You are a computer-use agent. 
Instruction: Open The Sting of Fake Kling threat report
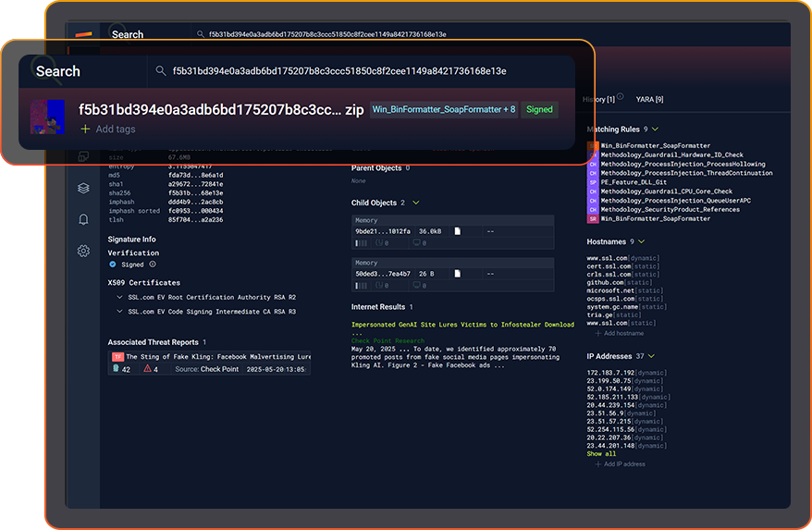pos(218,356)
